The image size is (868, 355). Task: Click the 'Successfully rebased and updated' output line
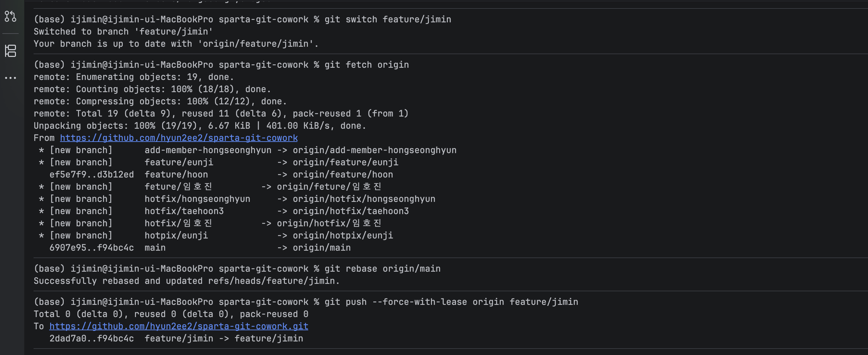(x=186, y=281)
